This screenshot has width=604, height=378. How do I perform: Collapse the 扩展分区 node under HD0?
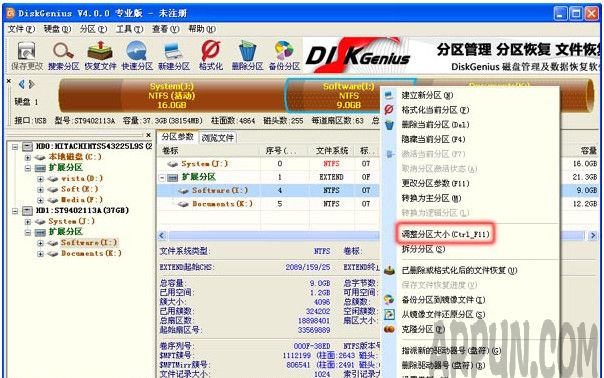coord(28,168)
